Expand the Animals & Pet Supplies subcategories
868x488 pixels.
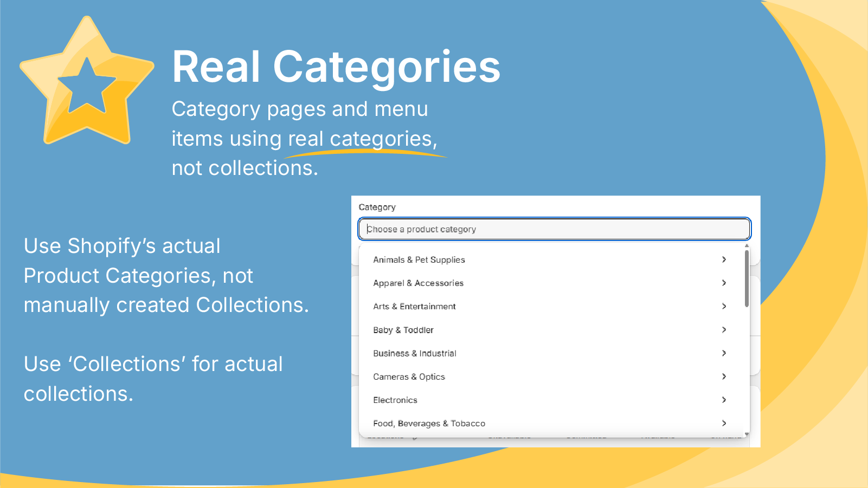[724, 259]
